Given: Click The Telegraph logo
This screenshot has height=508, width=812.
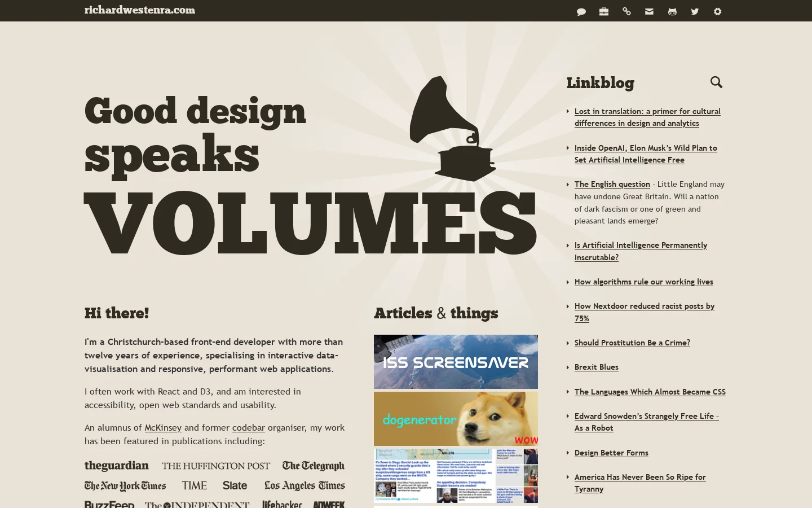Looking at the screenshot, I should (314, 466).
